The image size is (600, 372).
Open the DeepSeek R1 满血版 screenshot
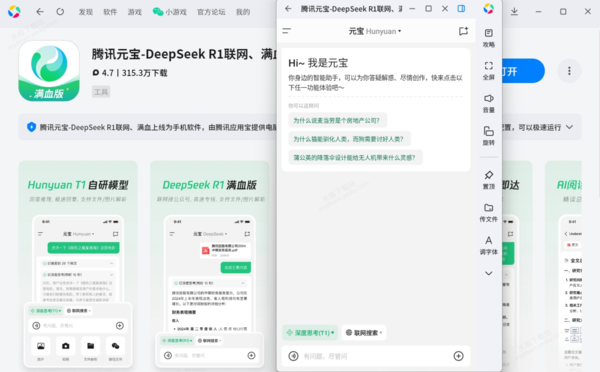tap(210, 266)
